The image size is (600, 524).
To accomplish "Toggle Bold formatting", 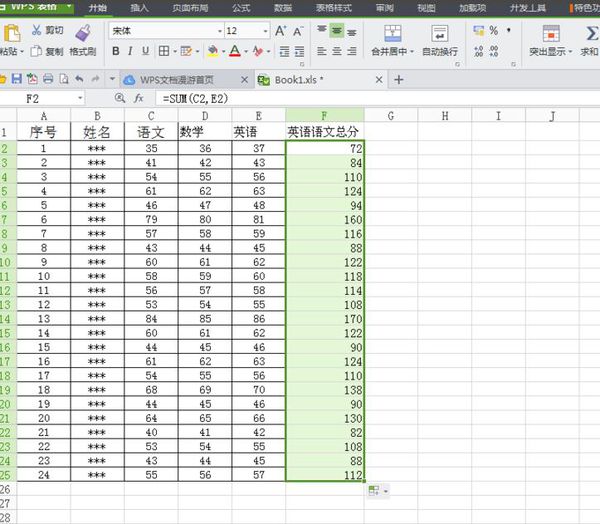I will pos(116,51).
